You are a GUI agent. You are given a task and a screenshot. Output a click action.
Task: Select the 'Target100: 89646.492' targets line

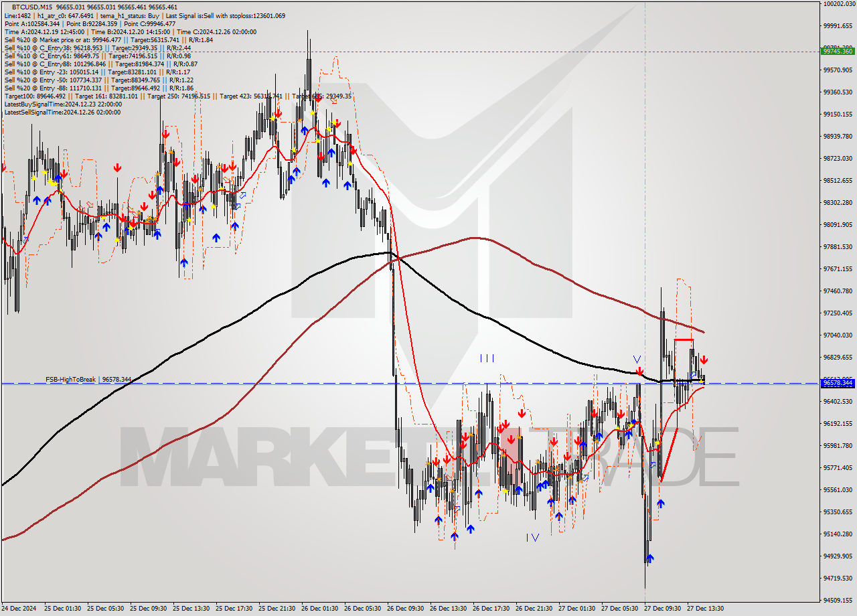tap(178, 96)
